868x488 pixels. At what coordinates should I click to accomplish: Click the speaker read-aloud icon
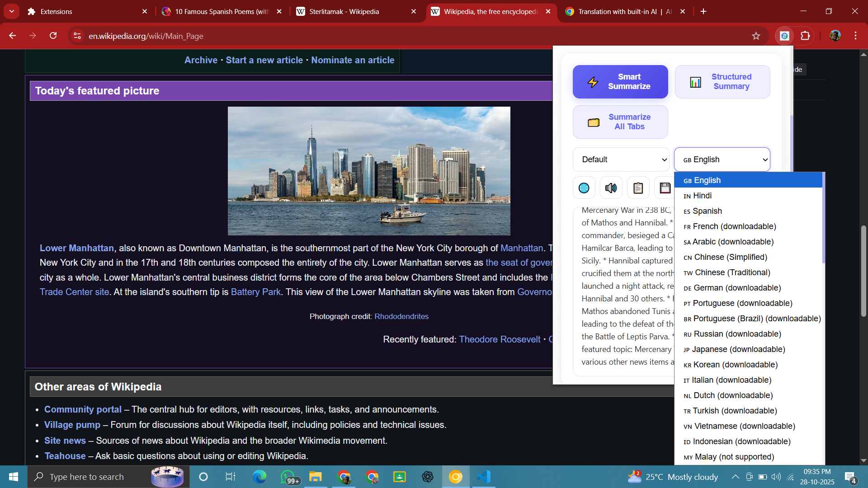[x=611, y=188]
